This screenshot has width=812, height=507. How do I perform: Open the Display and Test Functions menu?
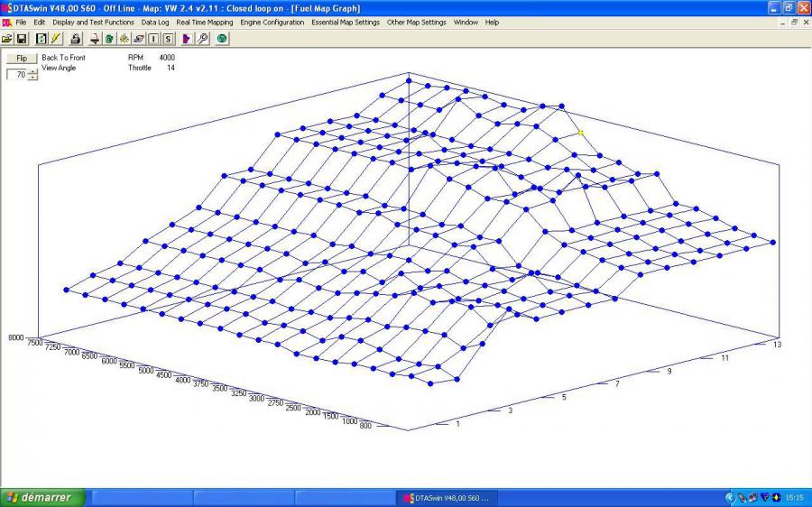click(93, 22)
